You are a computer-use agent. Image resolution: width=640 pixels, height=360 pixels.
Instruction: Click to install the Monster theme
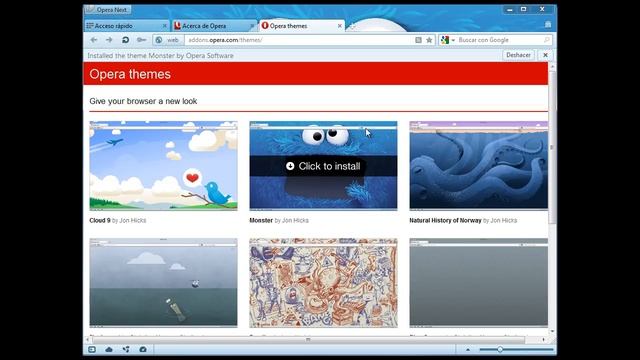click(x=323, y=166)
